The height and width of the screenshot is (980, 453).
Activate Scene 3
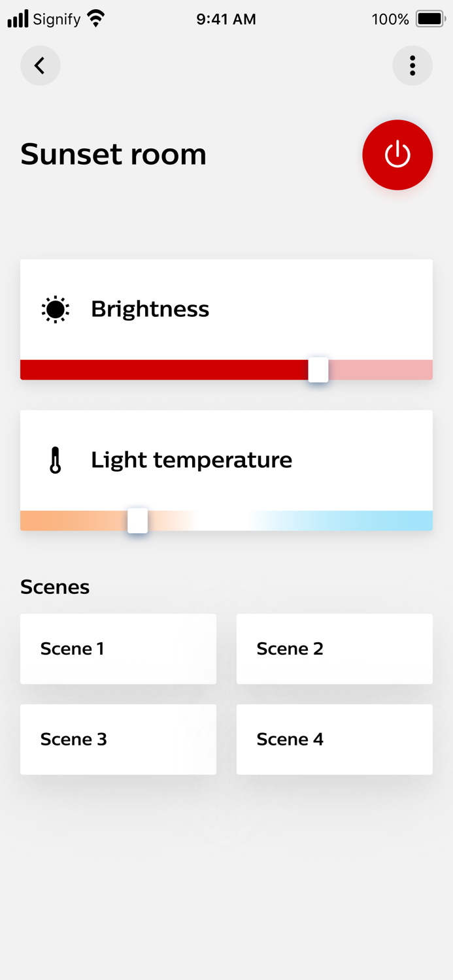(x=118, y=740)
